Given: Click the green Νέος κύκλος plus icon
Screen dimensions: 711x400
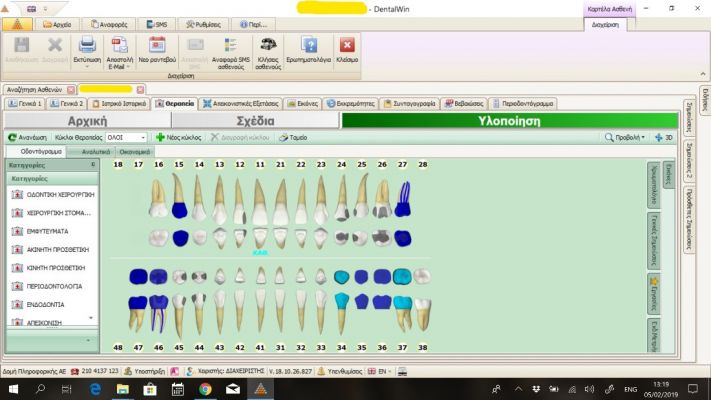Looking at the screenshot, I should [160, 137].
